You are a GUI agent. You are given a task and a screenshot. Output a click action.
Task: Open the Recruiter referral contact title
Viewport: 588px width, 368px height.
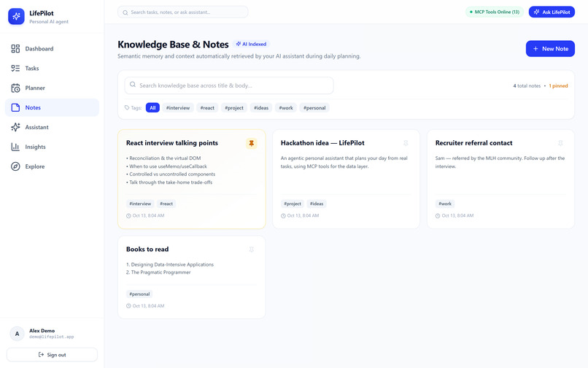pos(473,143)
